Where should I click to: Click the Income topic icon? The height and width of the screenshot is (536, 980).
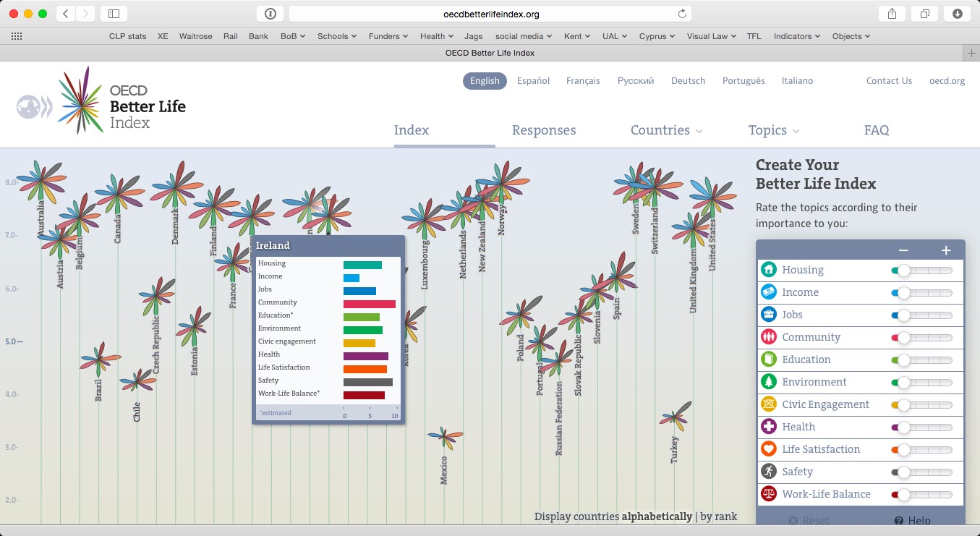pyautogui.click(x=768, y=292)
